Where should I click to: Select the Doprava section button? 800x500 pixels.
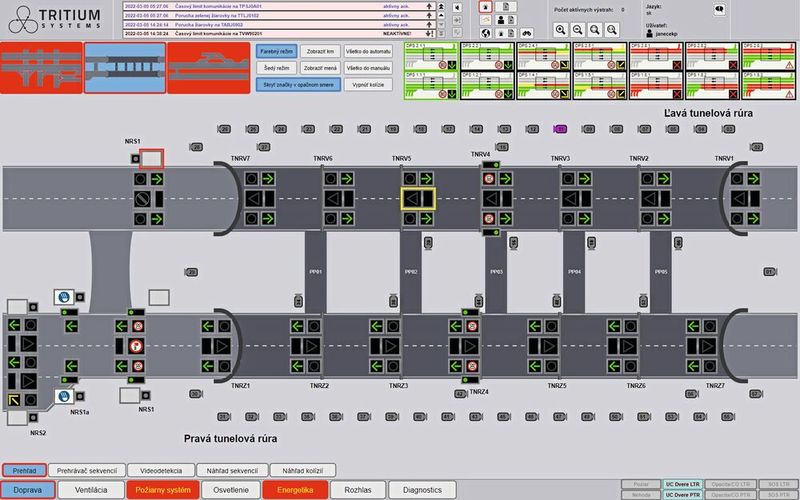click(x=28, y=490)
